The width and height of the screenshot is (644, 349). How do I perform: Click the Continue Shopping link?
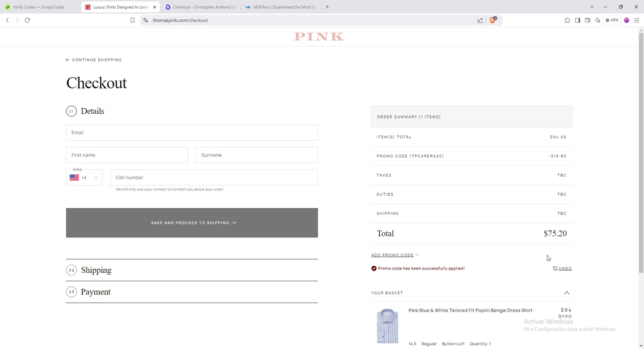pos(94,60)
